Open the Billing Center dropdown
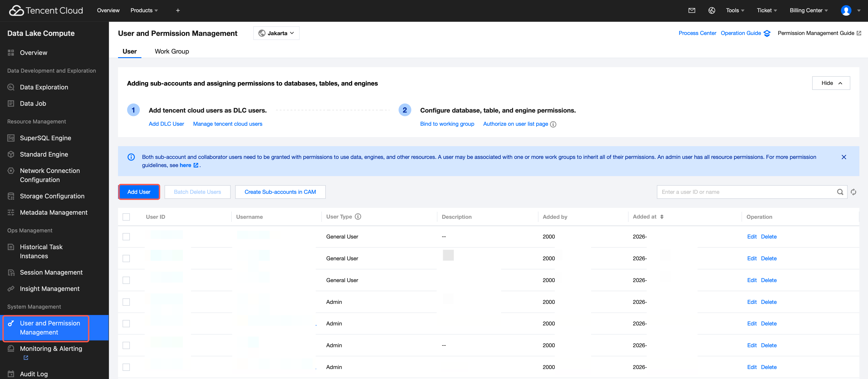 [x=808, y=10]
